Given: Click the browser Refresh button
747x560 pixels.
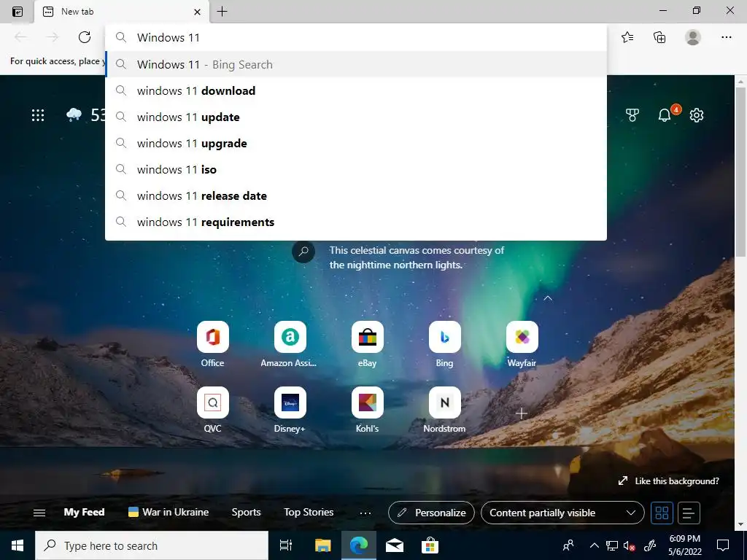Looking at the screenshot, I should [x=85, y=37].
